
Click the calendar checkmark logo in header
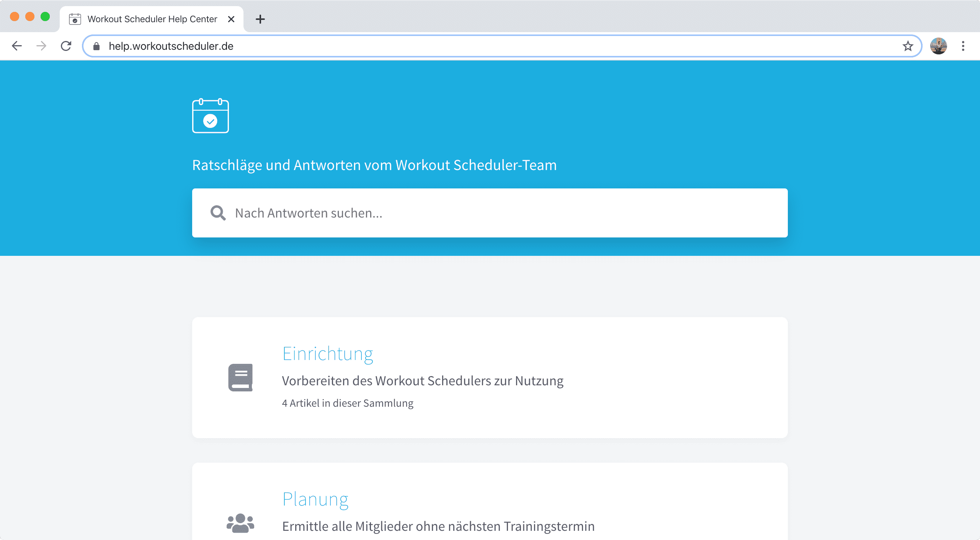pos(210,116)
